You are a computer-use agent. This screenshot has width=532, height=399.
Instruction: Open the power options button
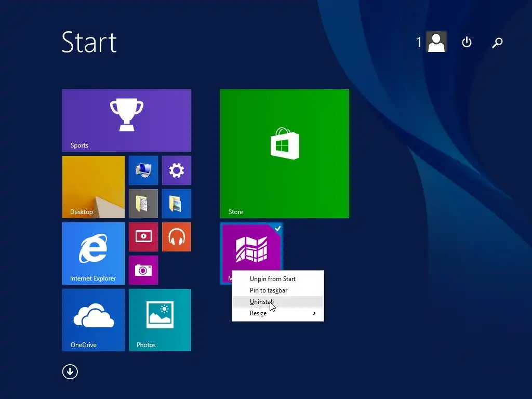467,42
